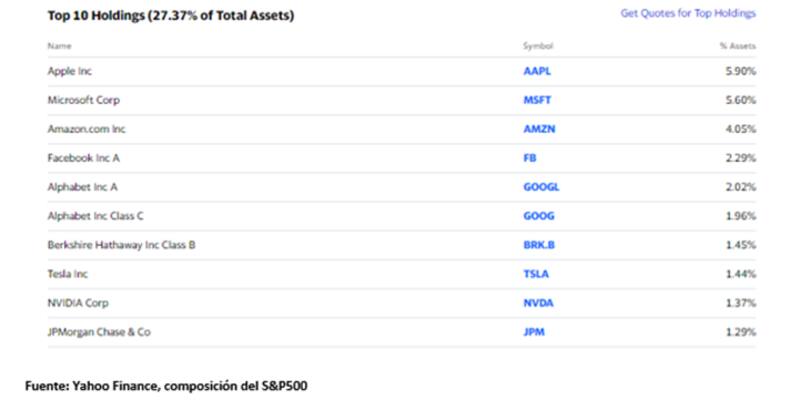The height and width of the screenshot is (410, 800).
Task: Click Get Quotes for Top Holdings
Action: [688, 14]
